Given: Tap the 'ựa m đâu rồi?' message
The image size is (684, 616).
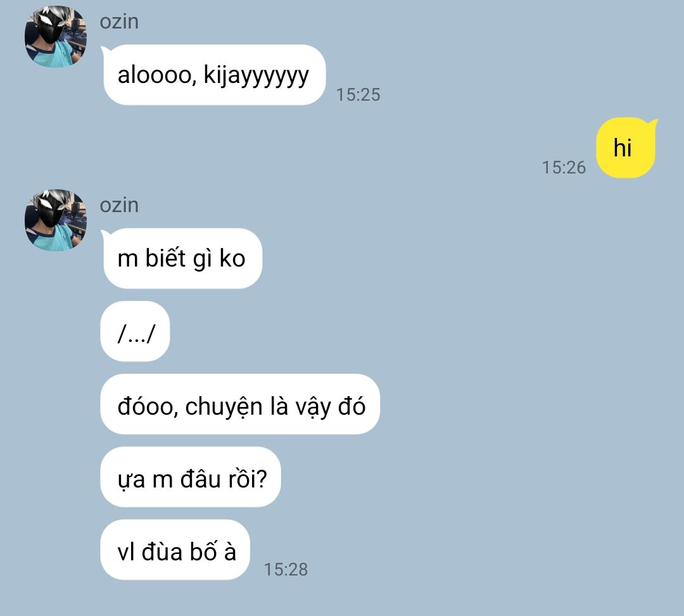Looking at the screenshot, I should pos(191,477).
